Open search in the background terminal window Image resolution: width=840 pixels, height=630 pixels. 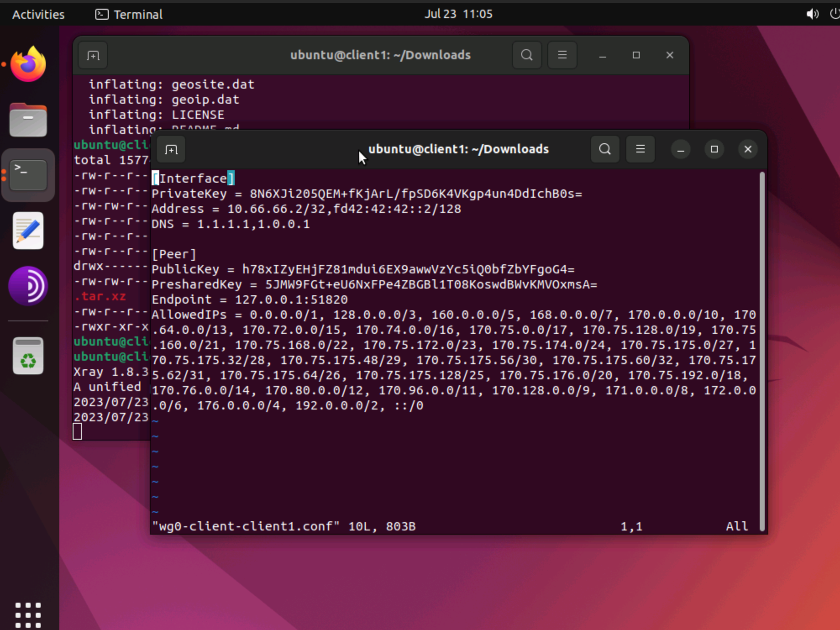526,55
